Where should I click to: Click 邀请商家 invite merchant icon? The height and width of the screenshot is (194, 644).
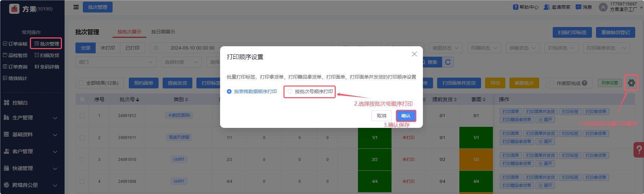[x=547, y=7]
